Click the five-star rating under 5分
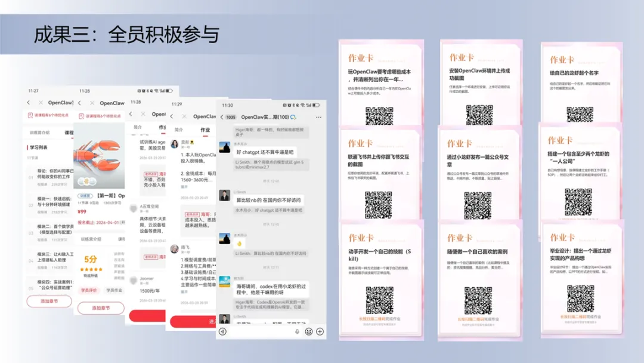This screenshot has height=363, width=644. tap(91, 269)
